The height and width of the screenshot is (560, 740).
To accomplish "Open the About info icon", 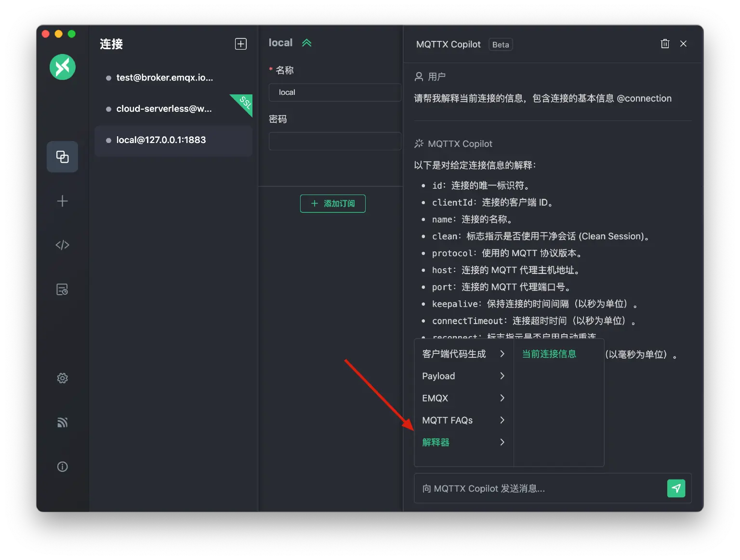I will click(62, 466).
